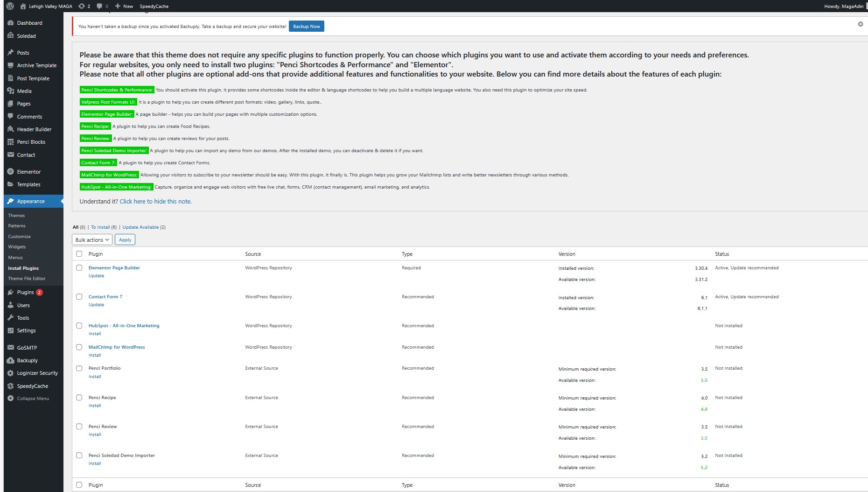Check the MailChimp for WordPress checkbox

tap(79, 347)
